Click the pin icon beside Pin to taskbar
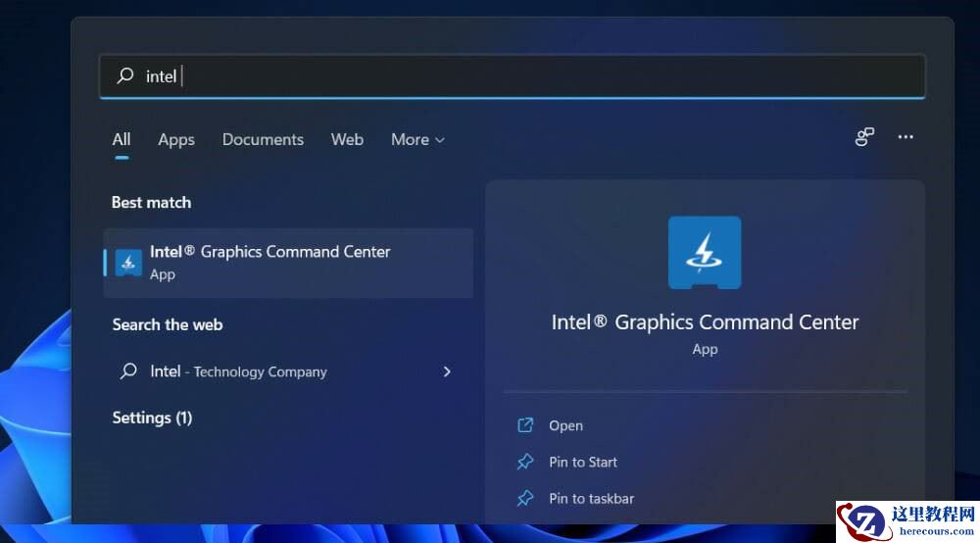980x543 pixels. point(525,499)
